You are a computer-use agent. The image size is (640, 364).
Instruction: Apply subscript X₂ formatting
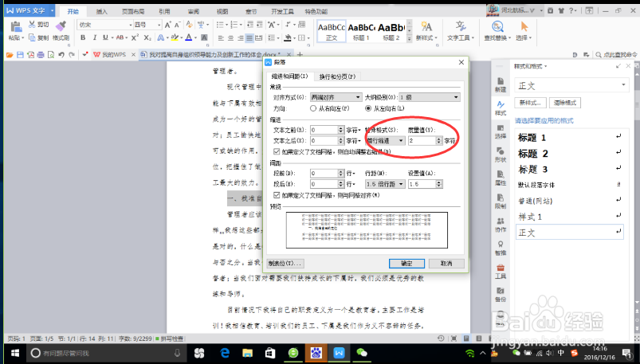tap(147, 37)
